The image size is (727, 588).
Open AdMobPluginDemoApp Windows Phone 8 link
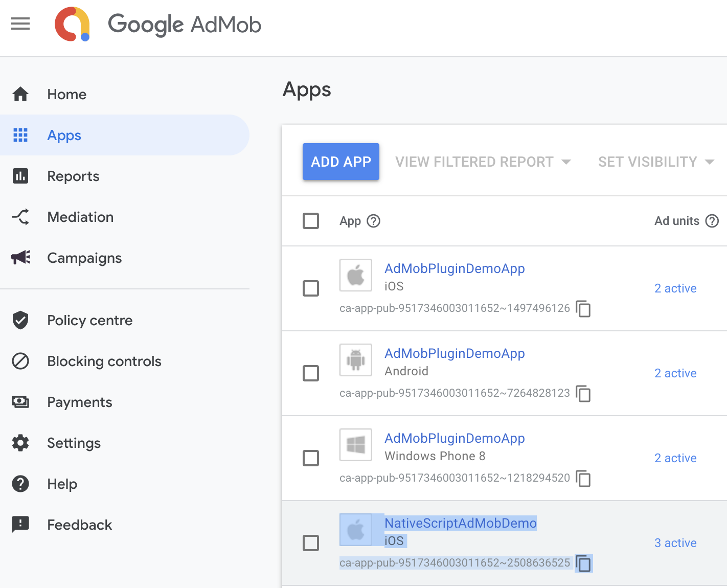(x=455, y=438)
